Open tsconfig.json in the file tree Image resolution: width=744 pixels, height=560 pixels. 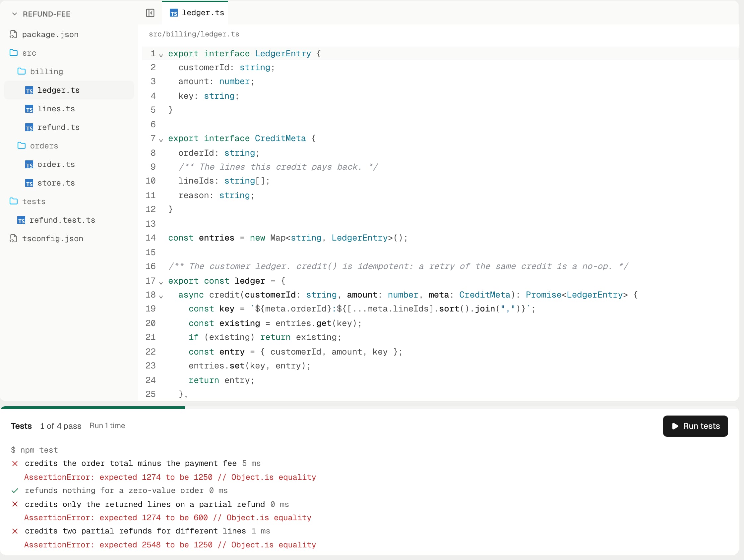69,238
